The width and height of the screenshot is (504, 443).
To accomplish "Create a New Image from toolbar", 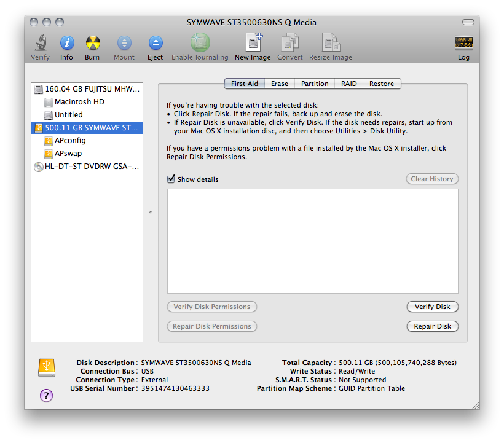I will click(x=254, y=42).
